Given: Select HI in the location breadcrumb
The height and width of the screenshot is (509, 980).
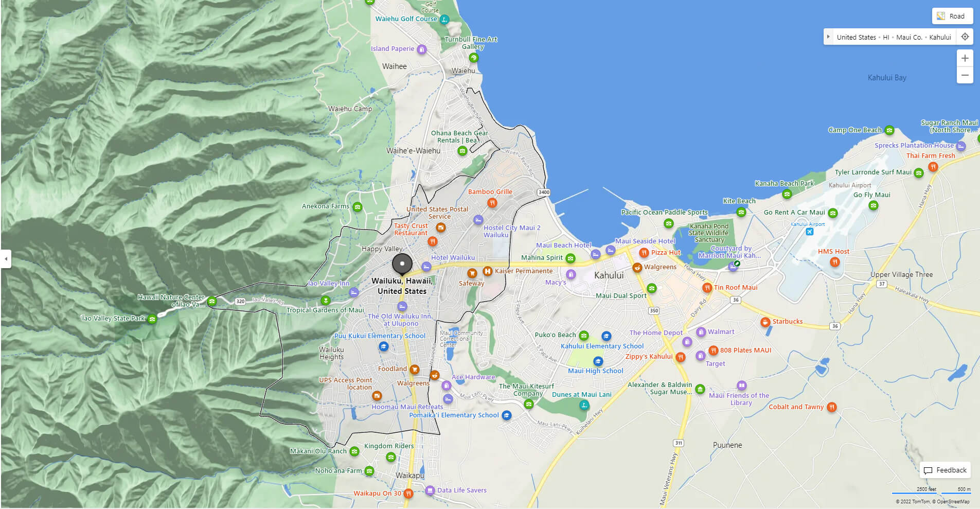Looking at the screenshot, I should [x=886, y=37].
